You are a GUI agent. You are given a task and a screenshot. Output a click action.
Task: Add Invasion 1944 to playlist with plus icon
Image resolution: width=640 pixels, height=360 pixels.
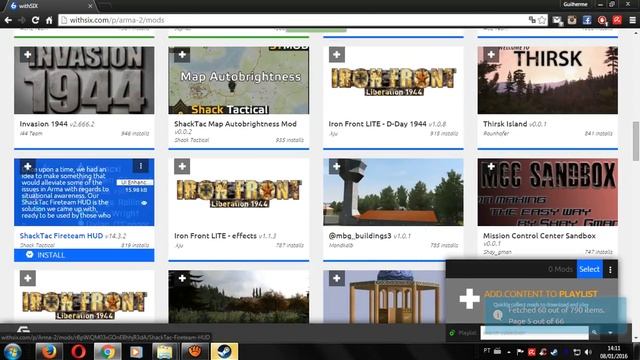point(27,54)
